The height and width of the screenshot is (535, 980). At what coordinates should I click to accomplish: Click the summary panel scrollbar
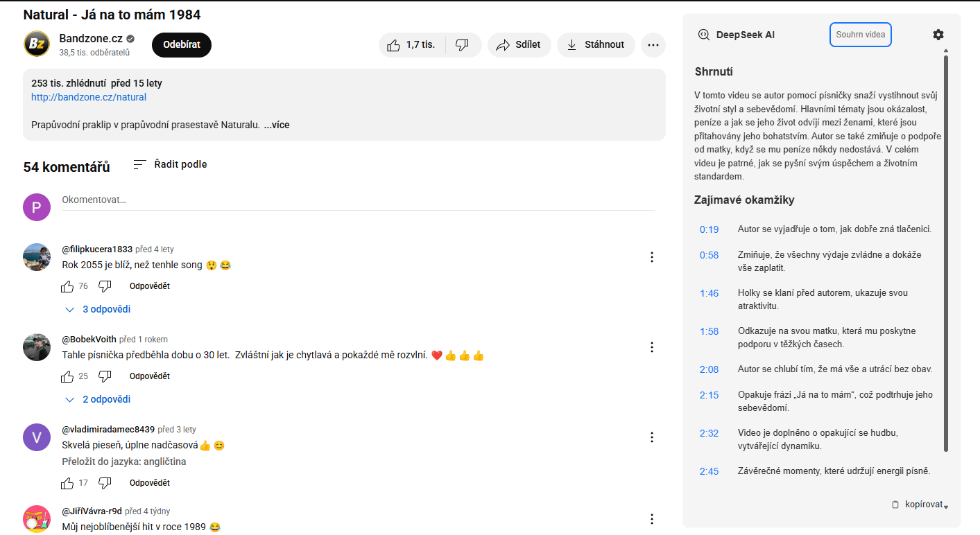click(945, 253)
